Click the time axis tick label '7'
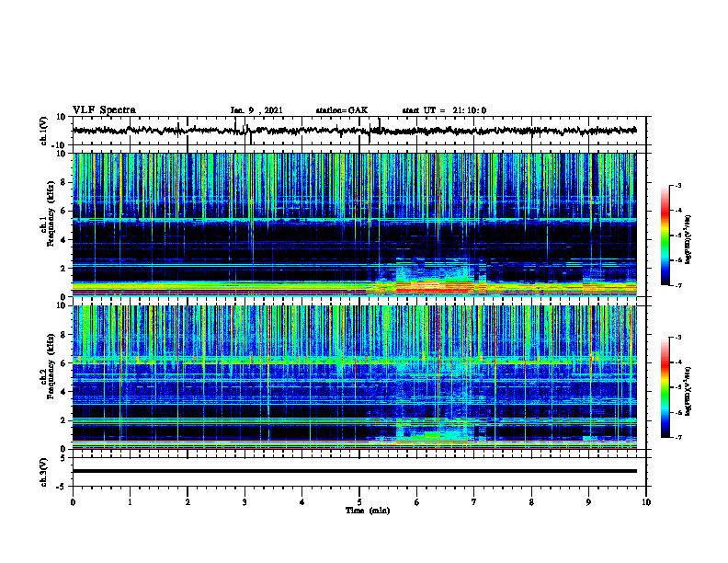 click(x=474, y=502)
